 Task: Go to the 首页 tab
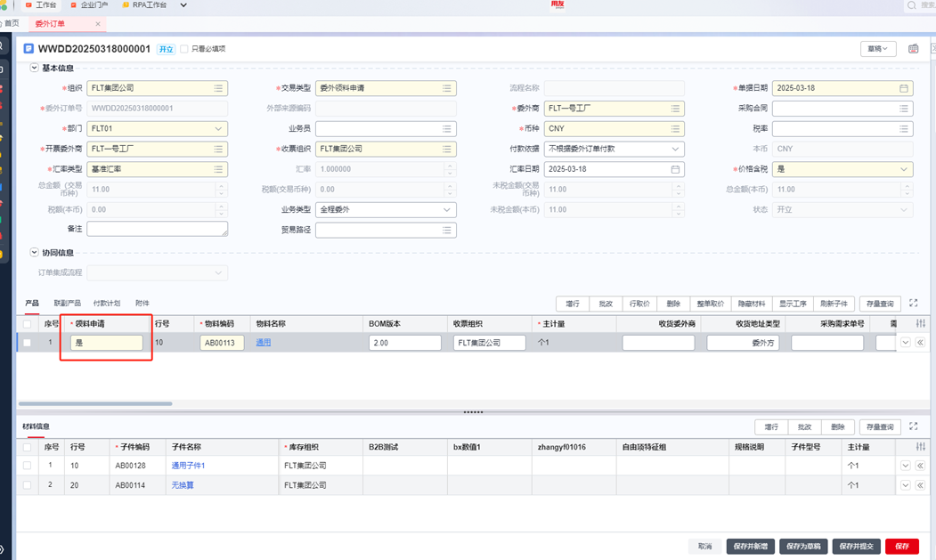tap(12, 23)
